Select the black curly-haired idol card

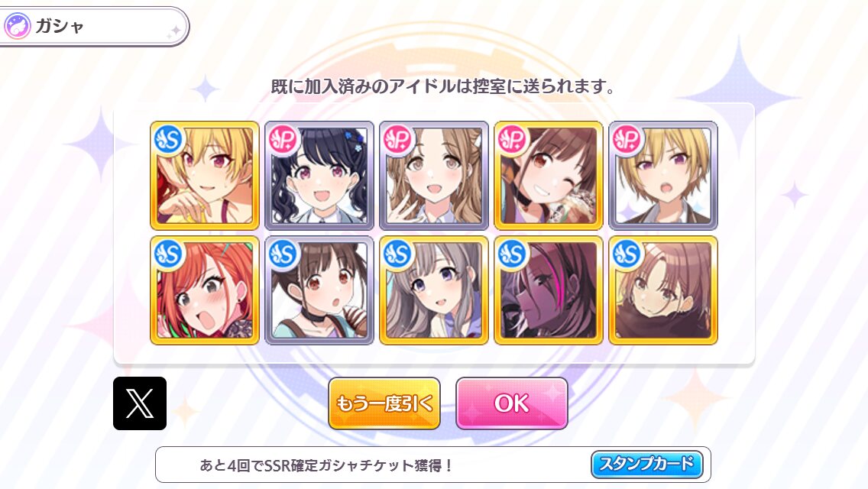tap(319, 176)
